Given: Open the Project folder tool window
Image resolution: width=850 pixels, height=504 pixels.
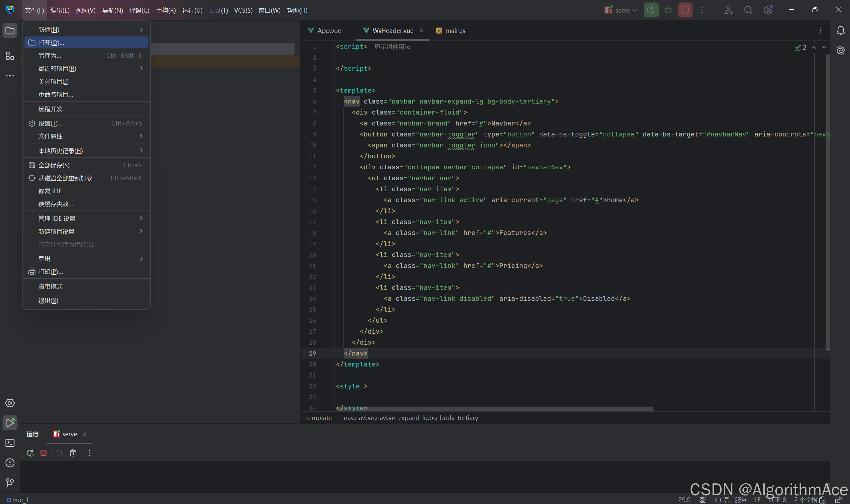Looking at the screenshot, I should [10, 31].
